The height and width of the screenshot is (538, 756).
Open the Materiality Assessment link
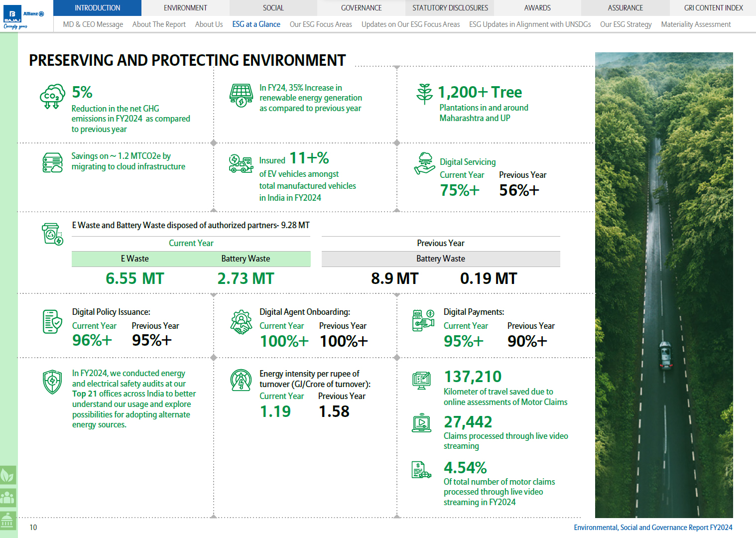click(x=696, y=24)
